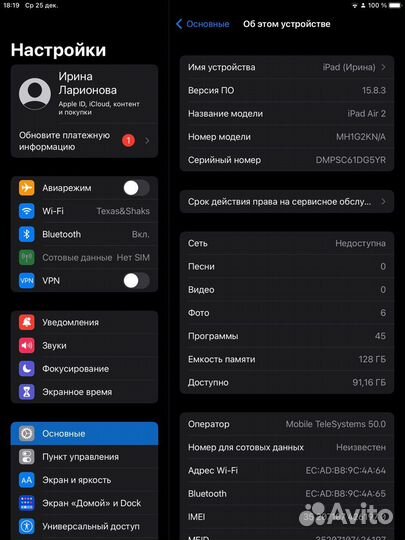This screenshot has height=540, width=405.
Task: Tap the Серийный номер DMPSC61DG5YR value
Action: [x=351, y=160]
